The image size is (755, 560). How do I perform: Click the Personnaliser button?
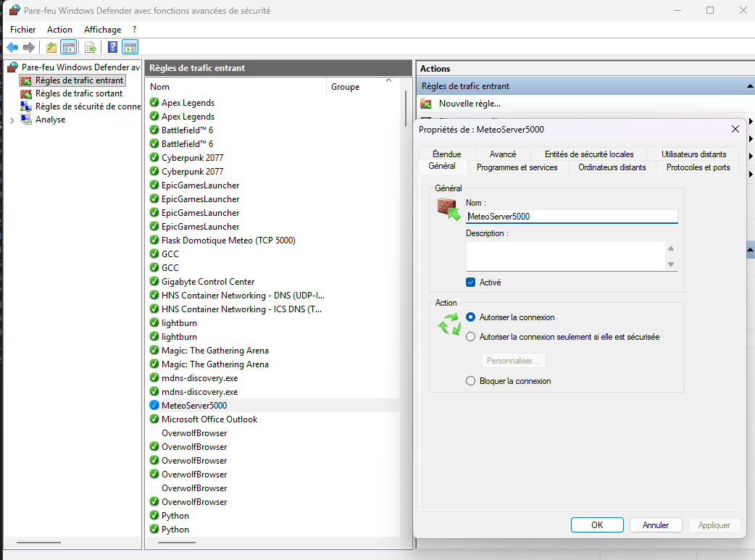point(513,360)
